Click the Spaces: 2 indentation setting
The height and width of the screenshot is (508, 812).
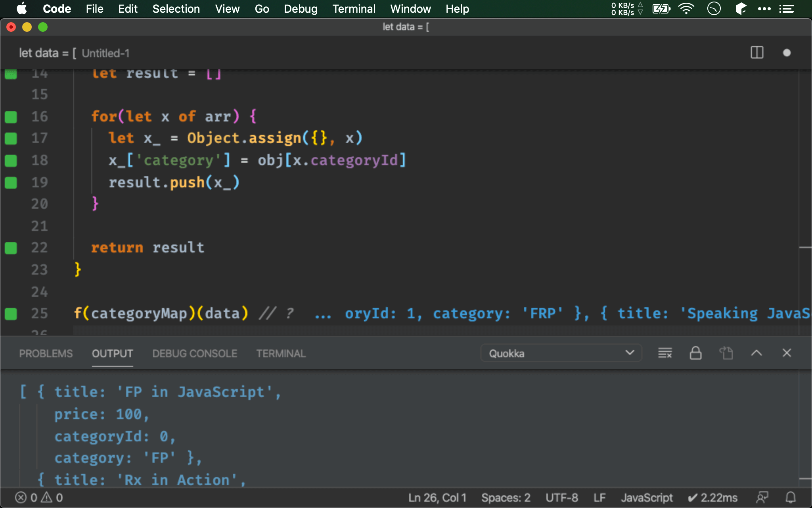point(506,497)
